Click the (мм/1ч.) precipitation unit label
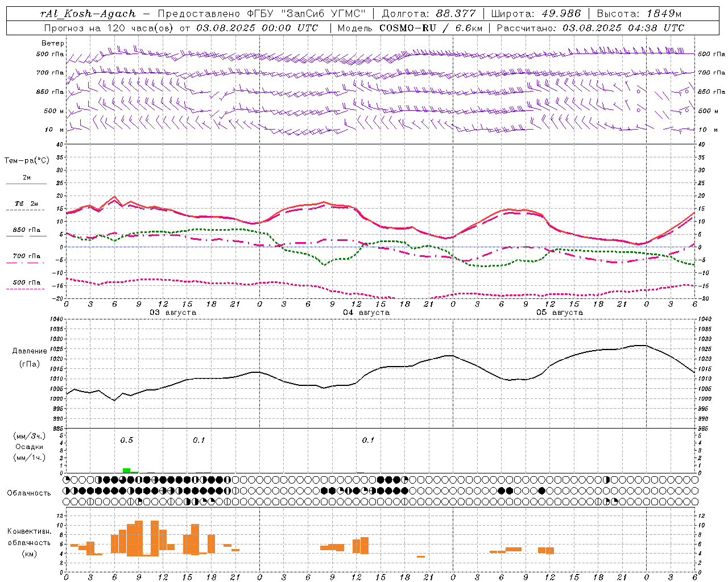This screenshot has height=582, width=728. point(30,458)
